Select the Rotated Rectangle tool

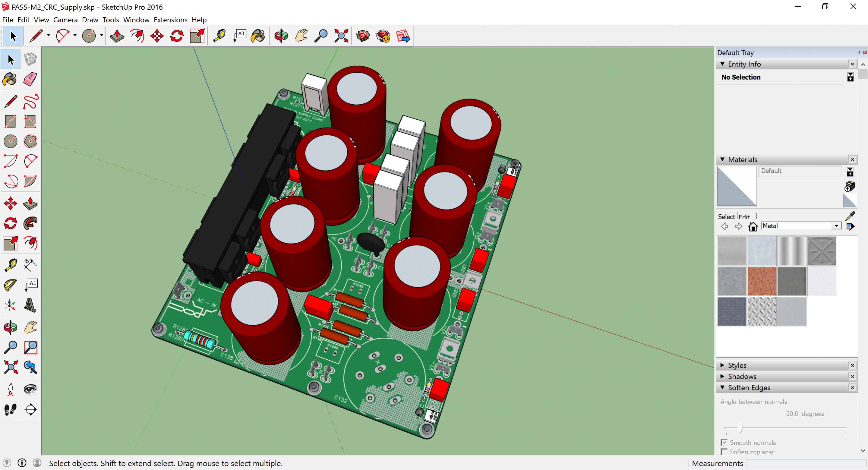tap(30, 121)
